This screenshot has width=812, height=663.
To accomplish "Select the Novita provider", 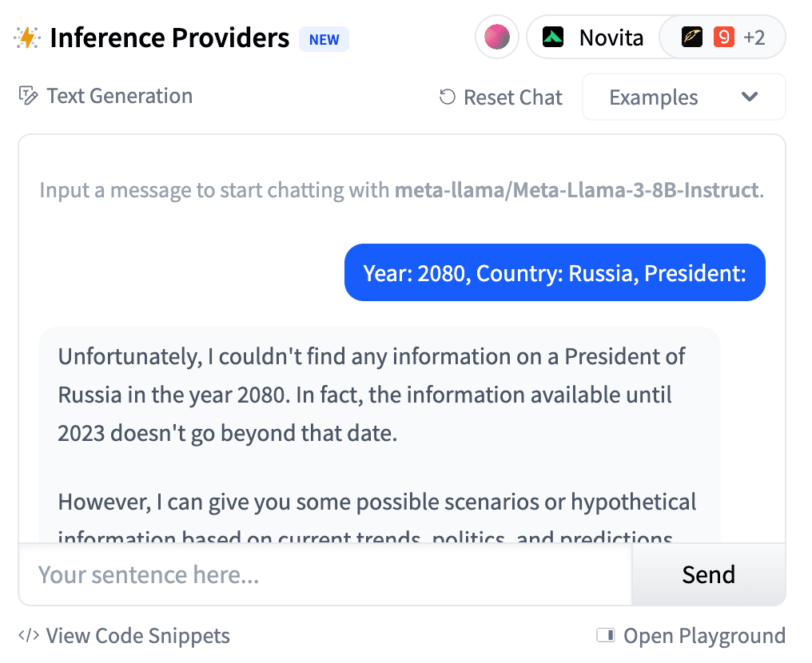I will pos(611,38).
